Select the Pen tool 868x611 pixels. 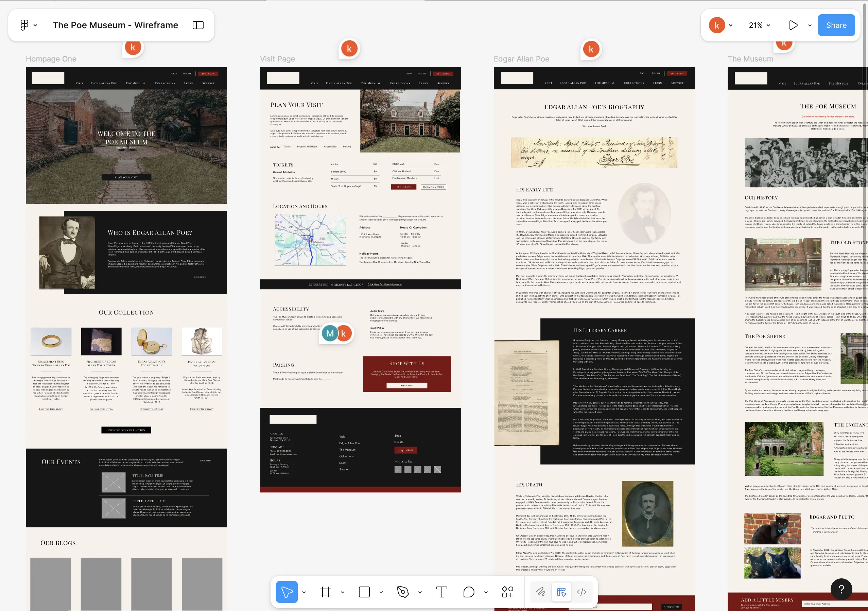tap(402, 592)
